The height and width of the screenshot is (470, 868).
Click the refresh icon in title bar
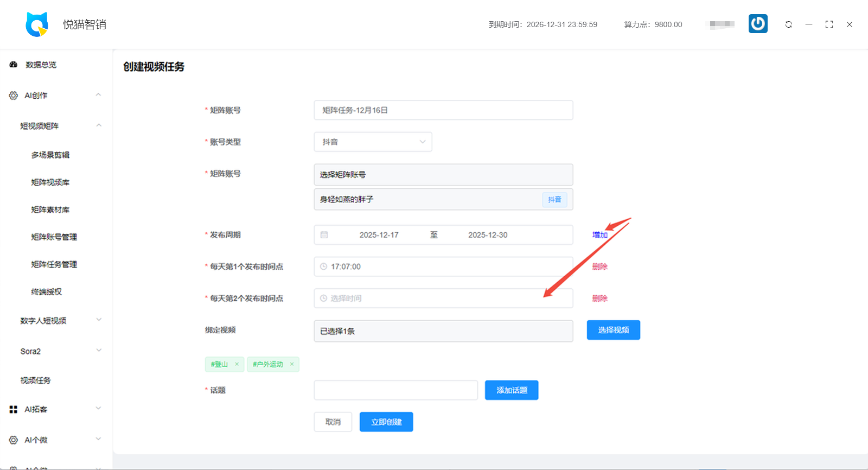coord(788,24)
